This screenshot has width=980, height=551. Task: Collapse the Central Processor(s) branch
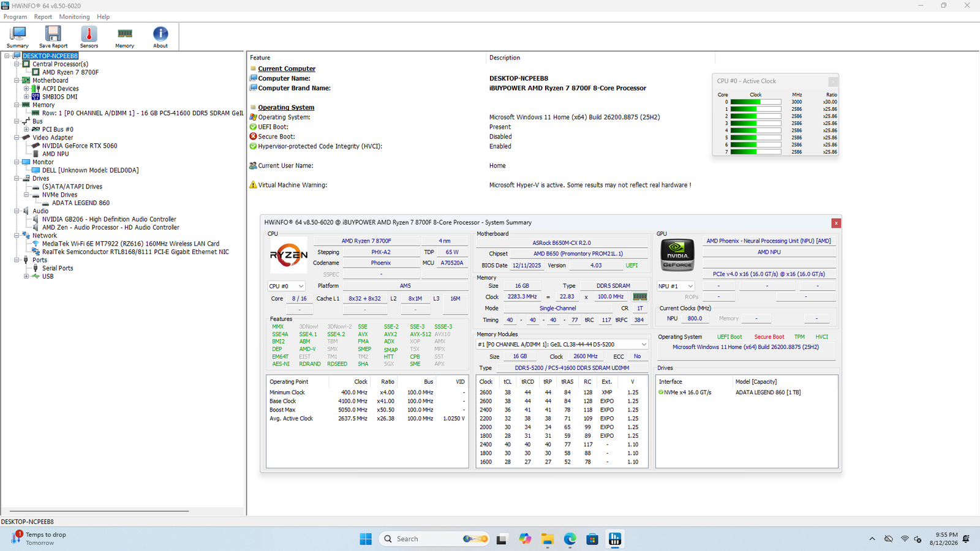tap(17, 64)
